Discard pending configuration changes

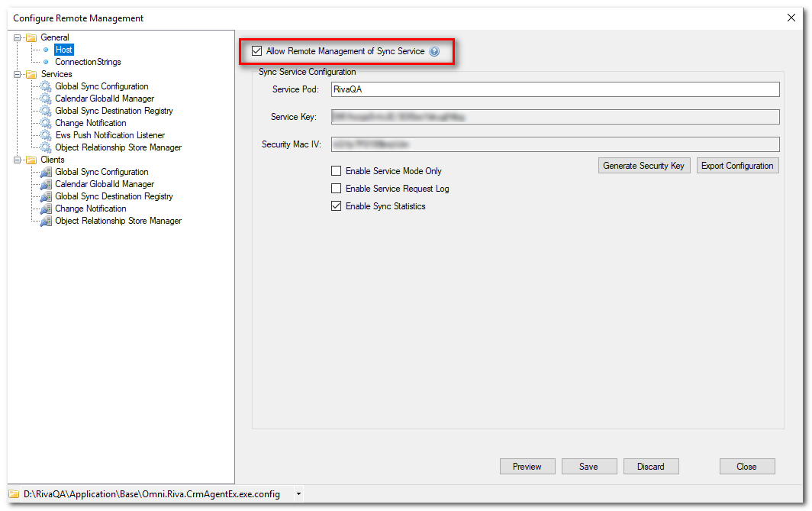click(651, 466)
